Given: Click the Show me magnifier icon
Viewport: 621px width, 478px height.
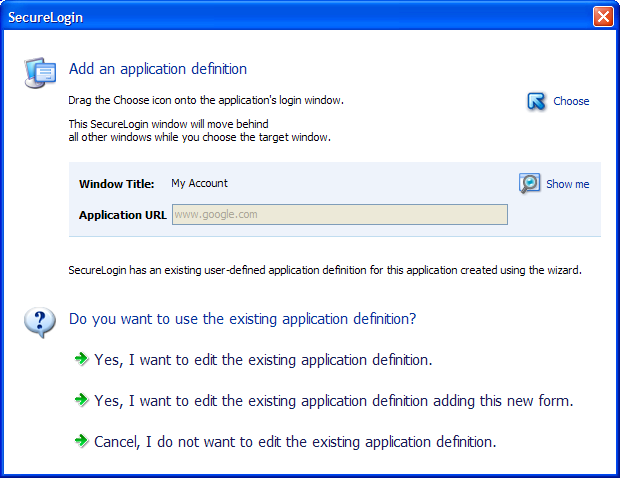Looking at the screenshot, I should [x=530, y=183].
